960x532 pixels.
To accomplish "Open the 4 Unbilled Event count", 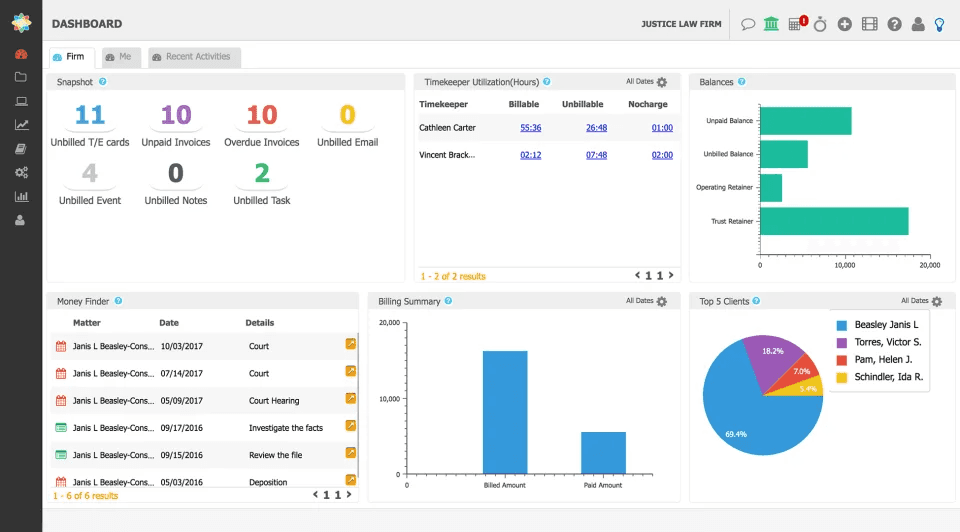I will pyautogui.click(x=90, y=173).
